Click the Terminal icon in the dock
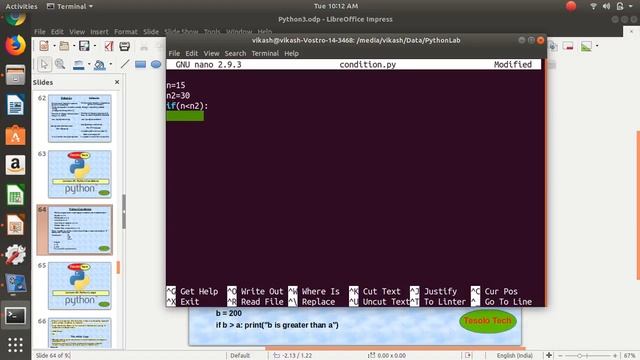The image size is (640, 360). click(x=15, y=316)
